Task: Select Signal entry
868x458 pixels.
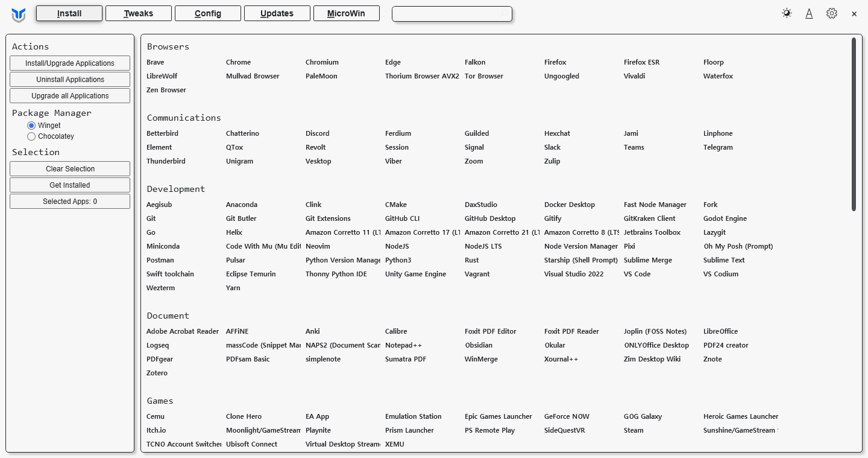Action: 474,147
